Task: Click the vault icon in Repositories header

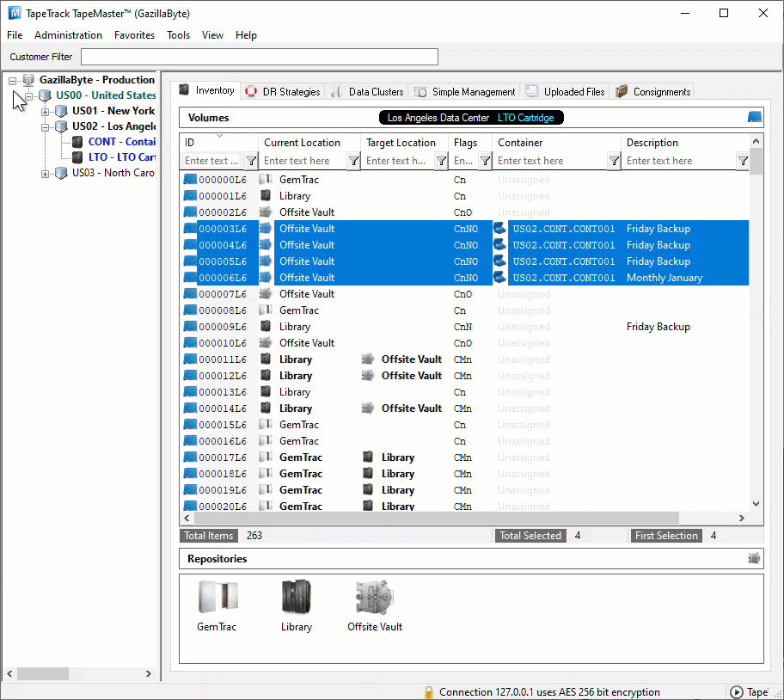Action: [754, 558]
